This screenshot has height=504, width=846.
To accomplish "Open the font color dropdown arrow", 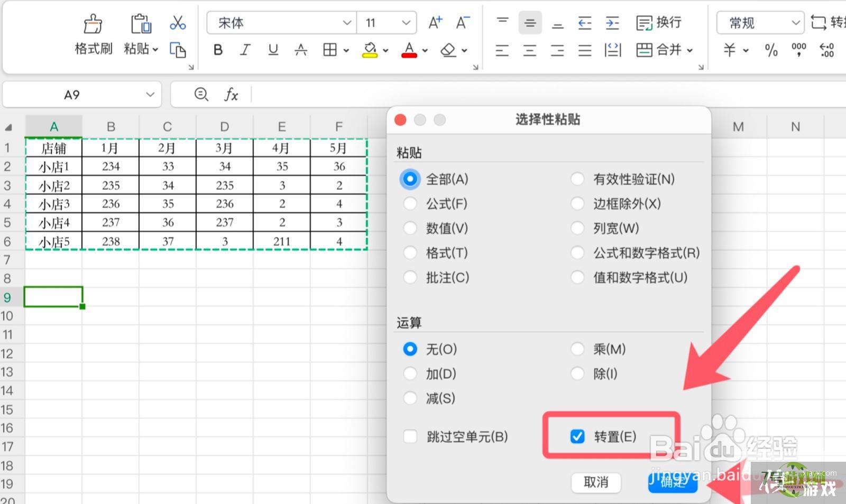I will (x=425, y=50).
